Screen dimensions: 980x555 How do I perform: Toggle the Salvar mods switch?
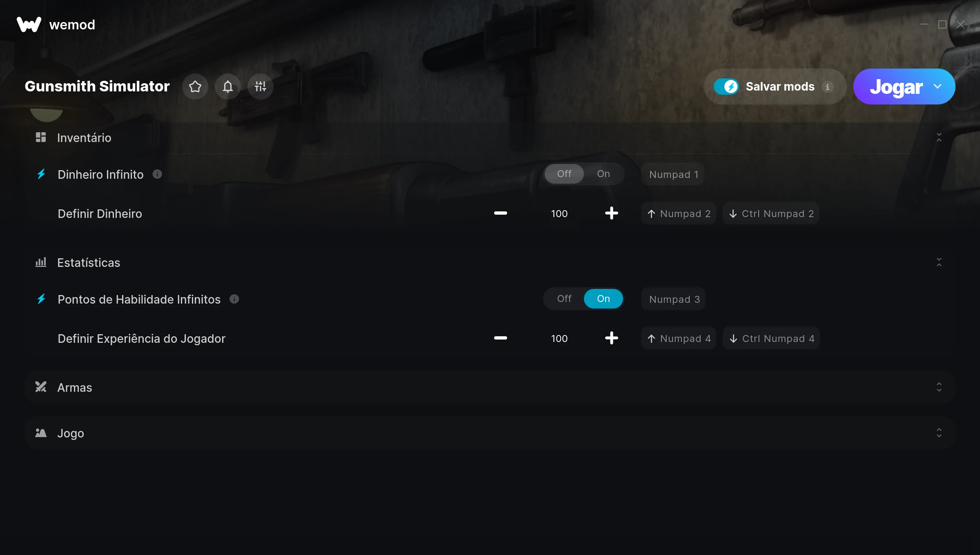tap(726, 87)
